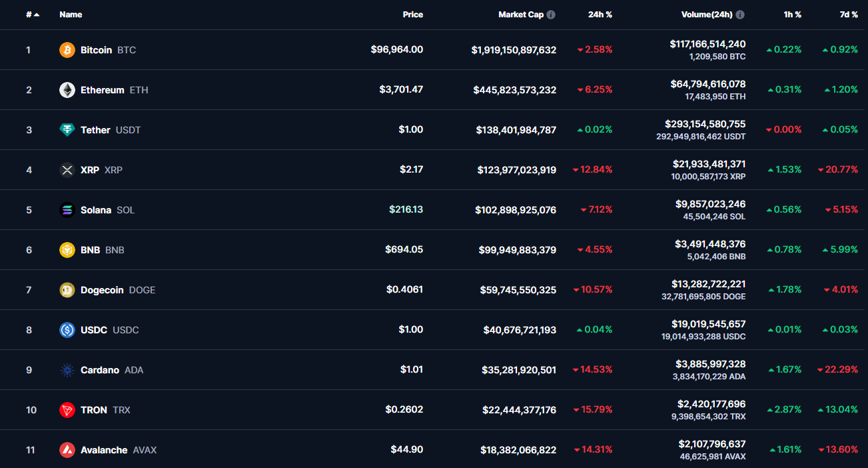Click Dogecoin 1h change 1.78%
Viewport: 868px width, 468px height.
785,290
